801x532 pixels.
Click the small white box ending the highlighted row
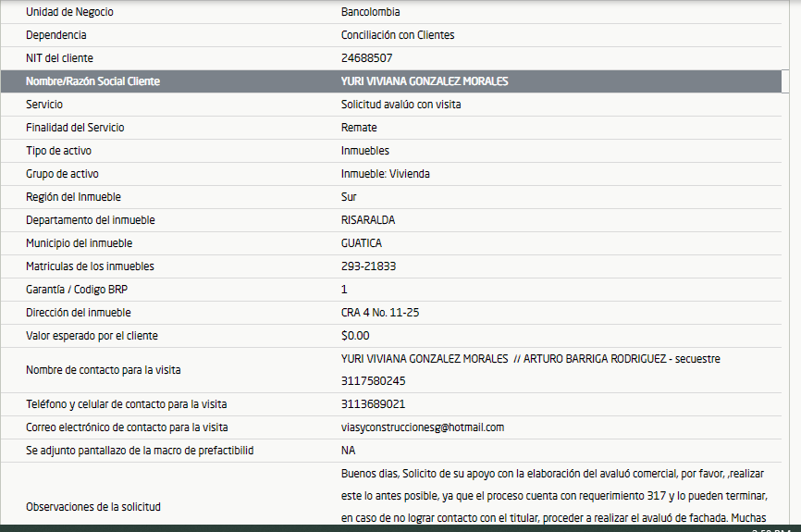786,81
